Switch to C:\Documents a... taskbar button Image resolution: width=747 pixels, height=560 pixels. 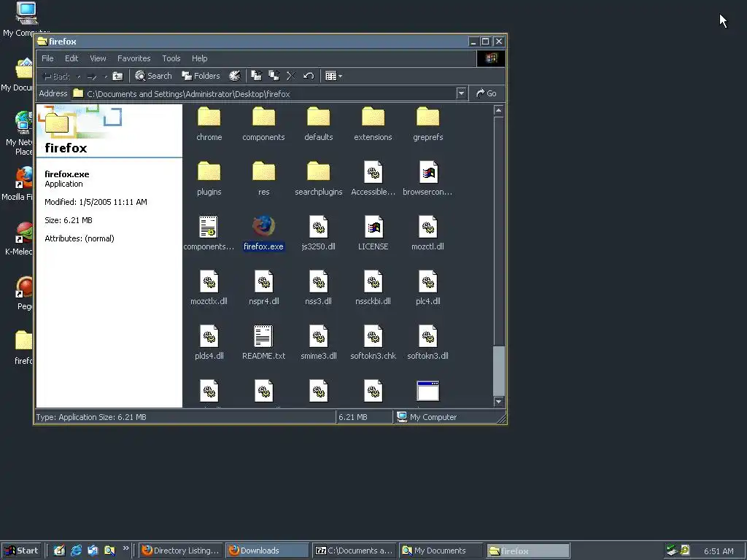point(354,551)
